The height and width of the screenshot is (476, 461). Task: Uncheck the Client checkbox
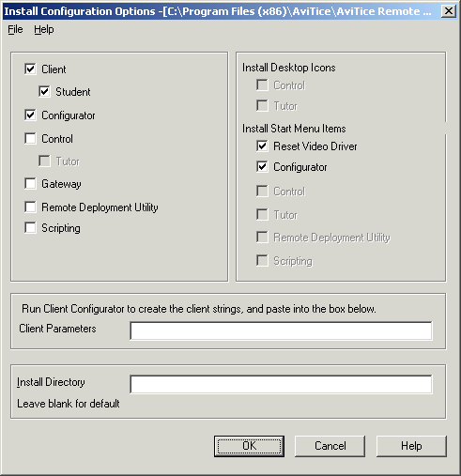coord(30,69)
